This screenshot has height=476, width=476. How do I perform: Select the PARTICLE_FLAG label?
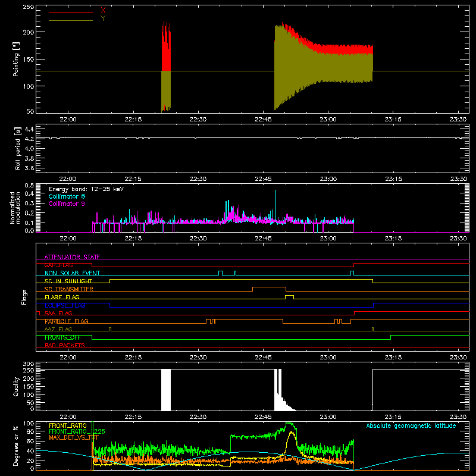pos(67,321)
